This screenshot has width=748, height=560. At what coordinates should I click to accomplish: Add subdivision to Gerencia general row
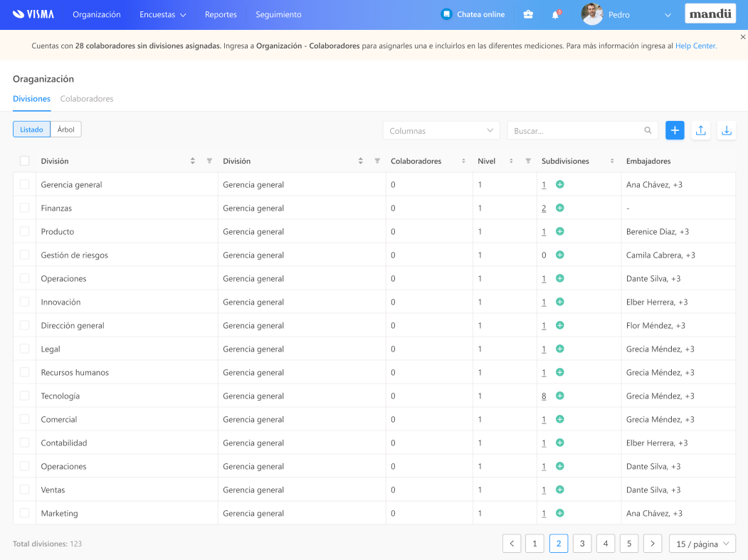pos(560,184)
